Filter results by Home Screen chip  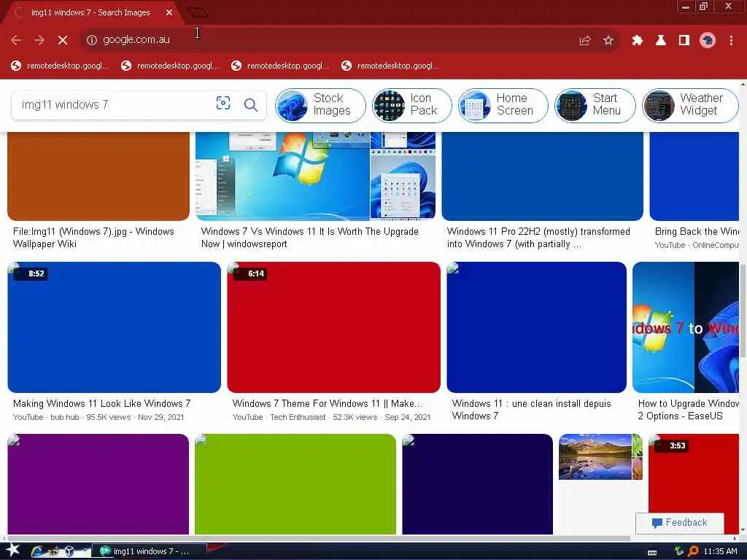pyautogui.click(x=503, y=105)
